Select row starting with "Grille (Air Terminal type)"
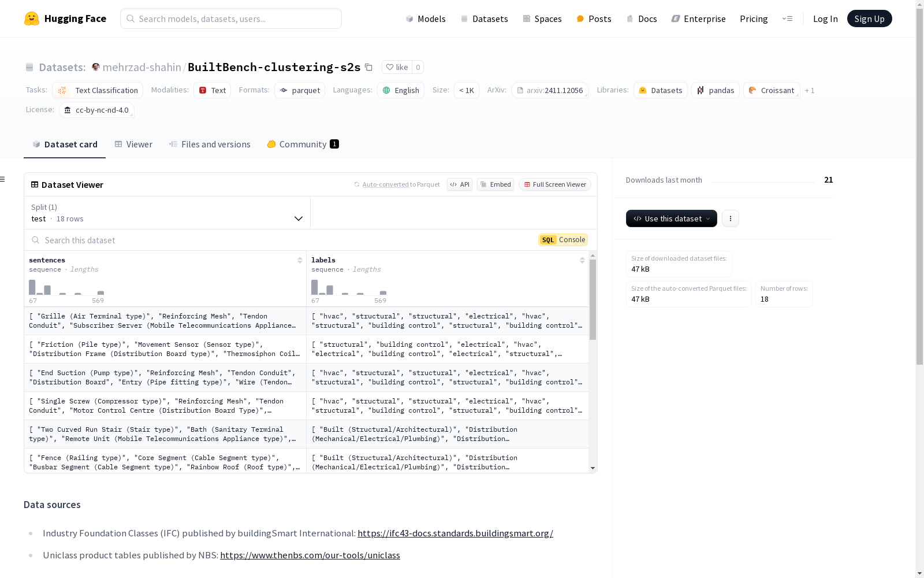This screenshot has width=924, height=578. point(306,321)
